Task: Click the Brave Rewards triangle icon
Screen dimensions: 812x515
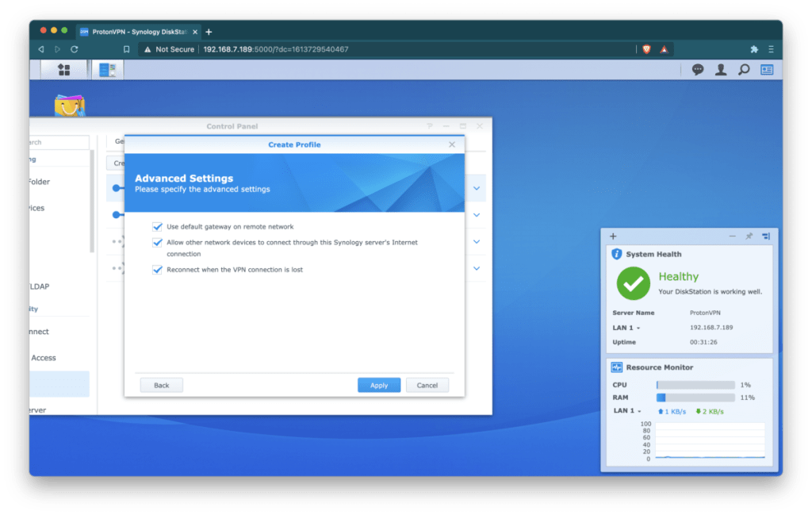Action: tap(664, 49)
